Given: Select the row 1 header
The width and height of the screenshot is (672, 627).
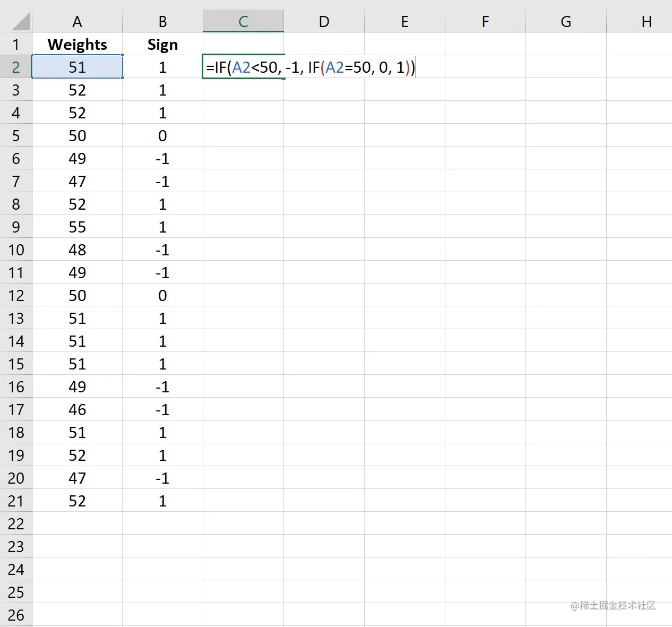Looking at the screenshot, I should point(16,44).
